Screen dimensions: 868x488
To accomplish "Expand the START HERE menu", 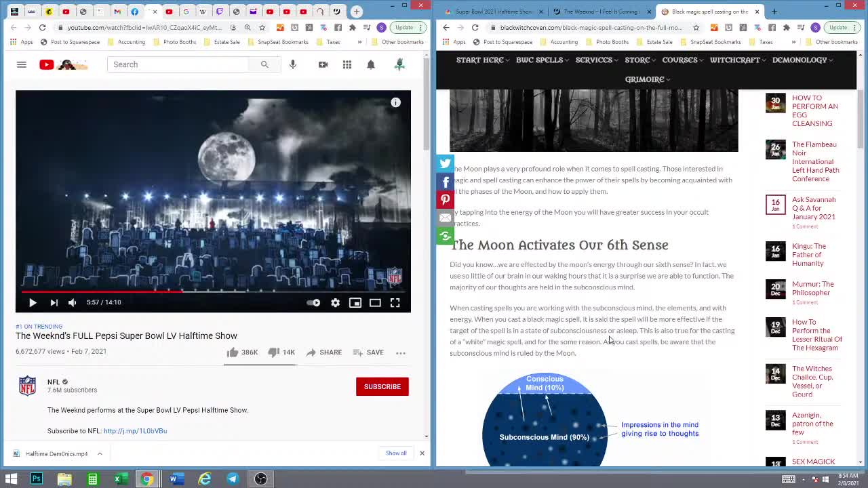I will [x=483, y=60].
